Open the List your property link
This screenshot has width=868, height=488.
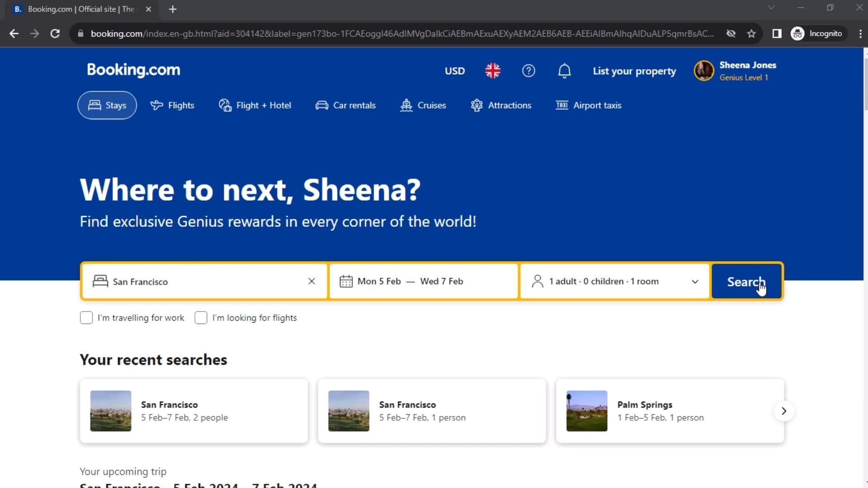(x=634, y=71)
